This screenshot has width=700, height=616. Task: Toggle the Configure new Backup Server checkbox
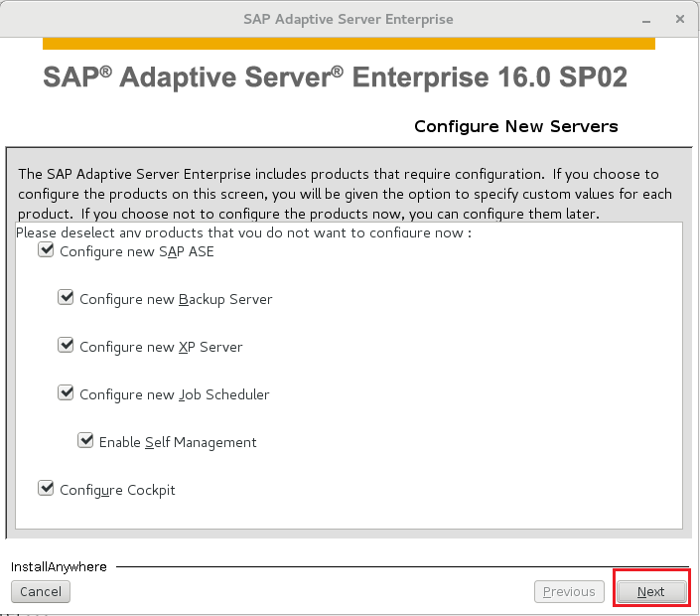[66, 297]
